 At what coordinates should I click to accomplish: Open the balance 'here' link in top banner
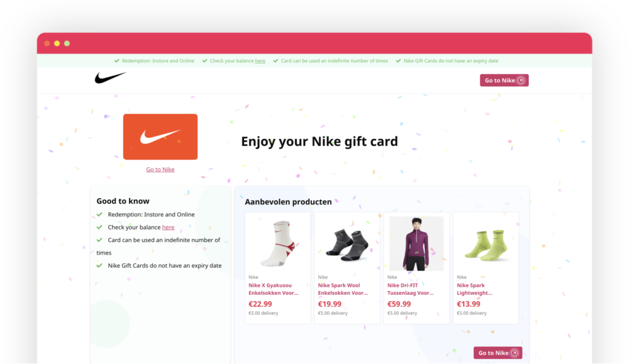(260, 61)
